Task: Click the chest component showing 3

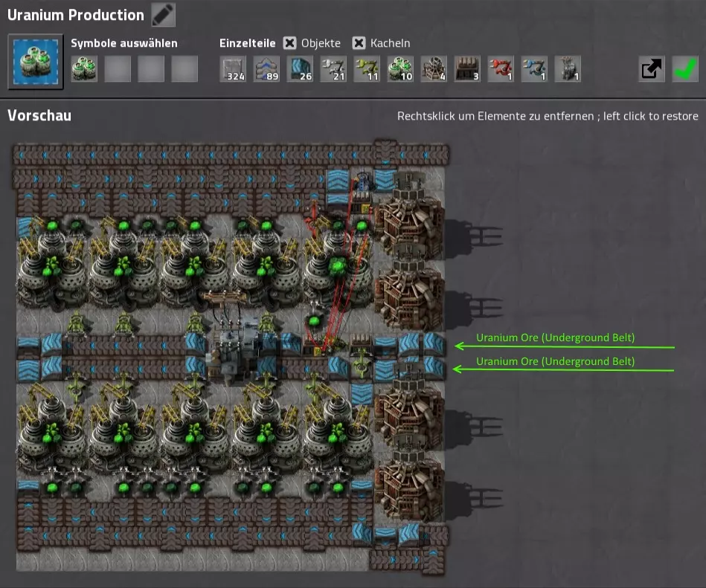Action: pos(467,69)
